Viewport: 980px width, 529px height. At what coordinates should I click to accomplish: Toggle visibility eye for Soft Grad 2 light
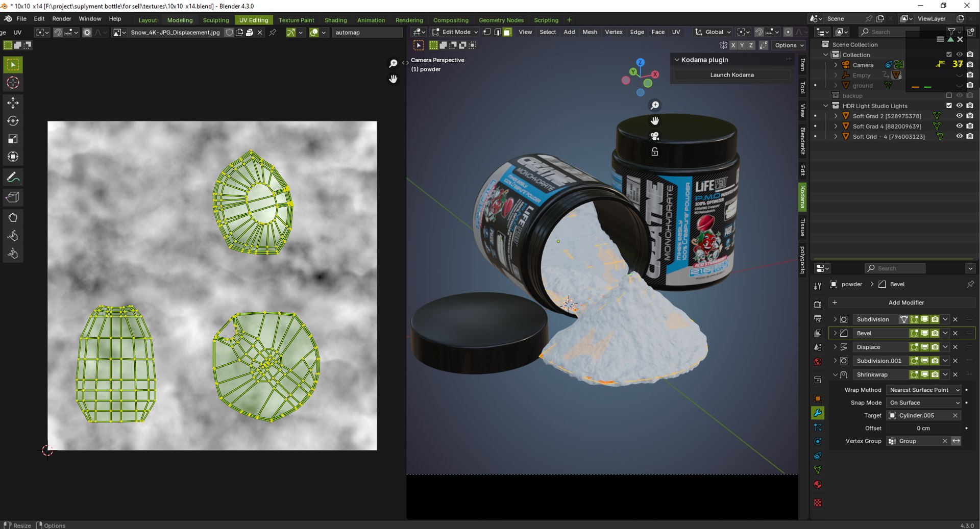[960, 116]
